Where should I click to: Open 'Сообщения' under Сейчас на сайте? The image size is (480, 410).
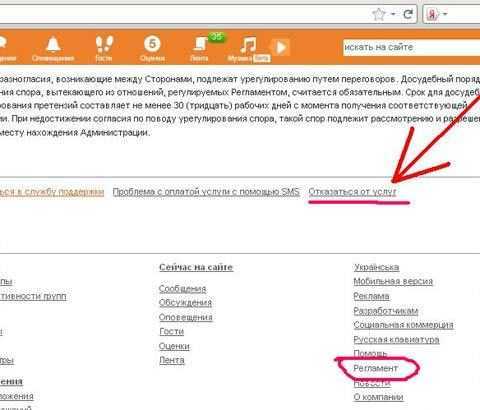point(182,289)
